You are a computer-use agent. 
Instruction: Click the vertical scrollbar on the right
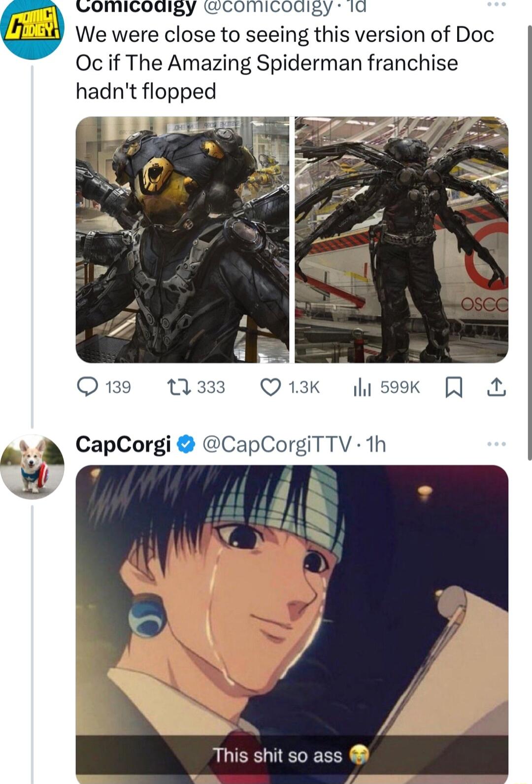529,241
